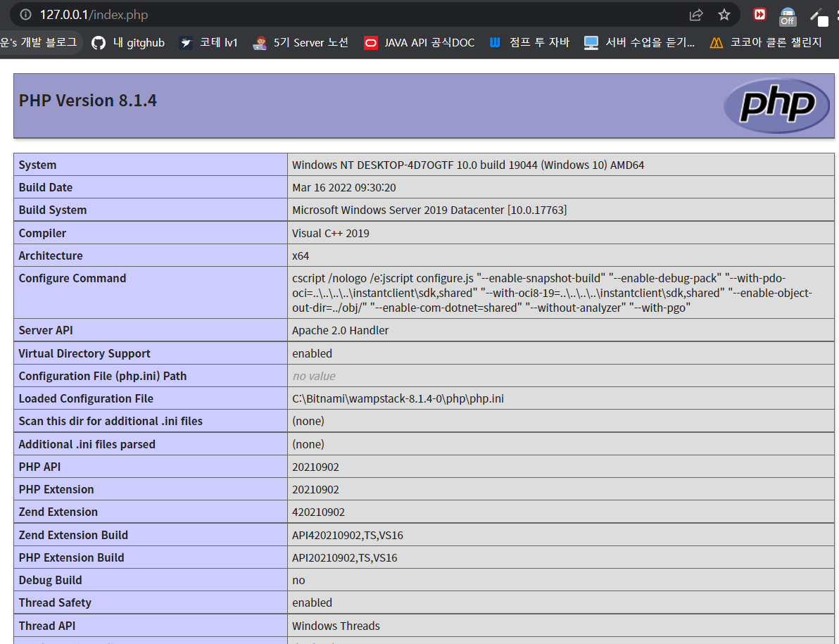Bookmark this page with the star icon

point(724,15)
